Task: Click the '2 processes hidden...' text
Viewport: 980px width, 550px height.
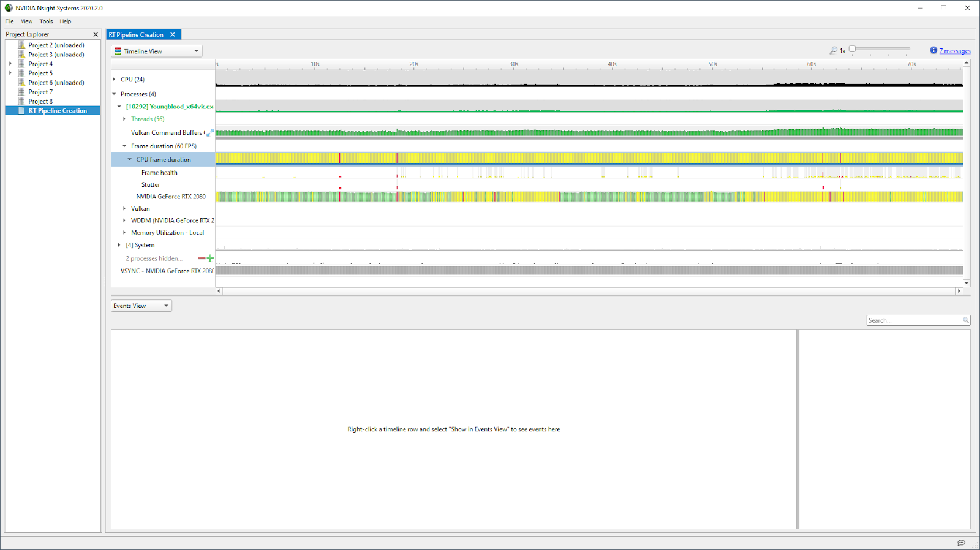Action: (154, 258)
